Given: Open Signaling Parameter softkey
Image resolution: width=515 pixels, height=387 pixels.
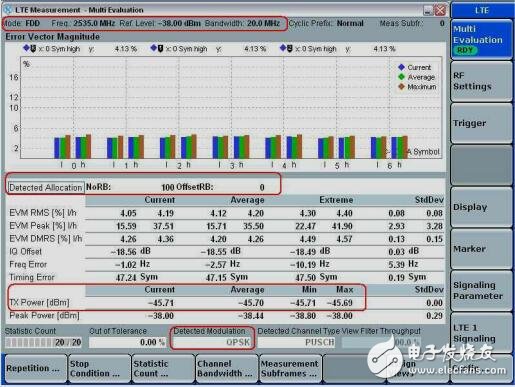Looking at the screenshot, I should point(482,291).
